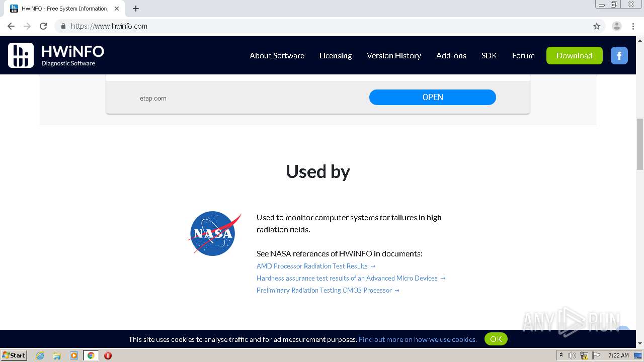
Task: Open the volume speaker tray icon
Action: point(572,355)
